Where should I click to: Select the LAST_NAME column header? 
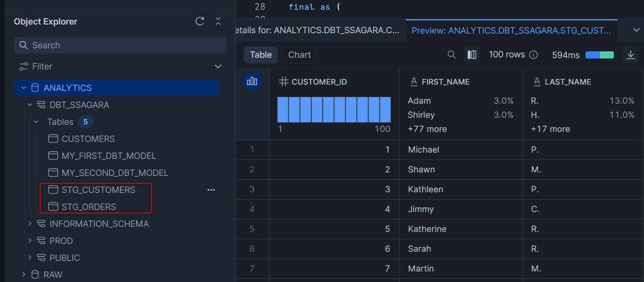pyautogui.click(x=568, y=82)
